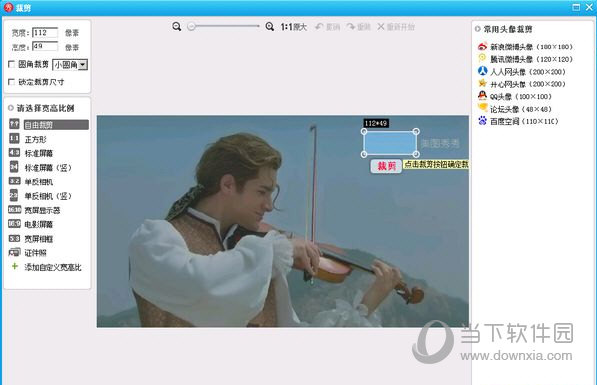Click the 宽度 width input field
The width and height of the screenshot is (597, 385).
45,33
